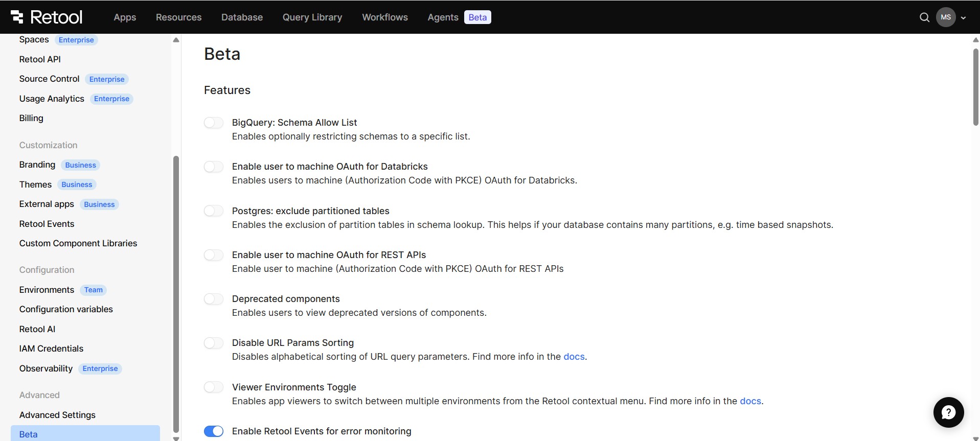Image resolution: width=980 pixels, height=441 pixels.
Task: Go to the Apps tab
Action: pos(125,17)
